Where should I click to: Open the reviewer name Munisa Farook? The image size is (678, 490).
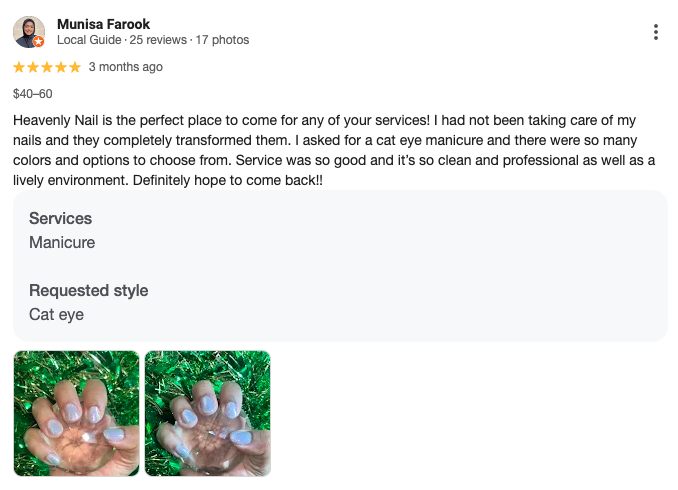click(103, 24)
